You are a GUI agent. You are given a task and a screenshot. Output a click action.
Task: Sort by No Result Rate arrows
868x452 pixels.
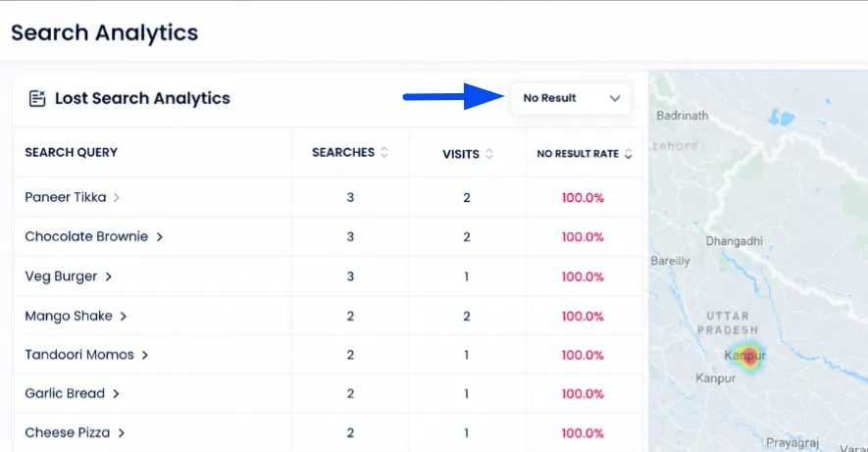pyautogui.click(x=628, y=154)
